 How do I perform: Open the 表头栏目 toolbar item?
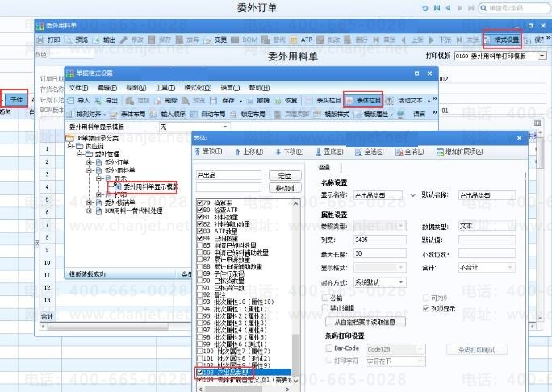click(324, 101)
